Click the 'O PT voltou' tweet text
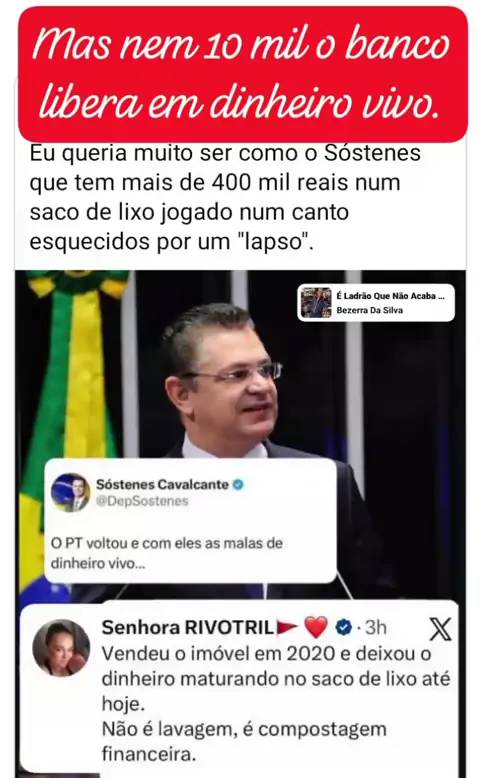 (167, 553)
